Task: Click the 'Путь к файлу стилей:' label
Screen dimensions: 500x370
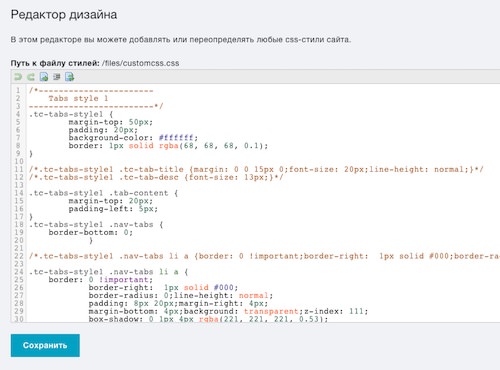Action: tap(55, 63)
